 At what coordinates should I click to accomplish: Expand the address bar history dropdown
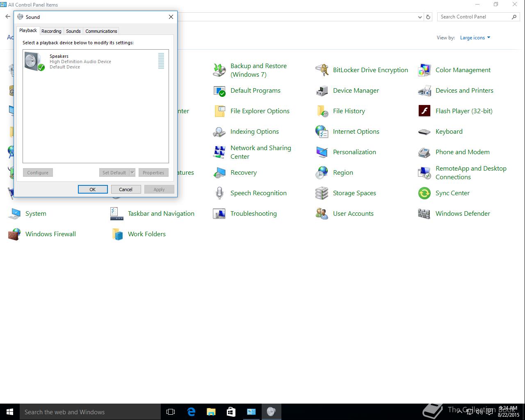pos(420,17)
